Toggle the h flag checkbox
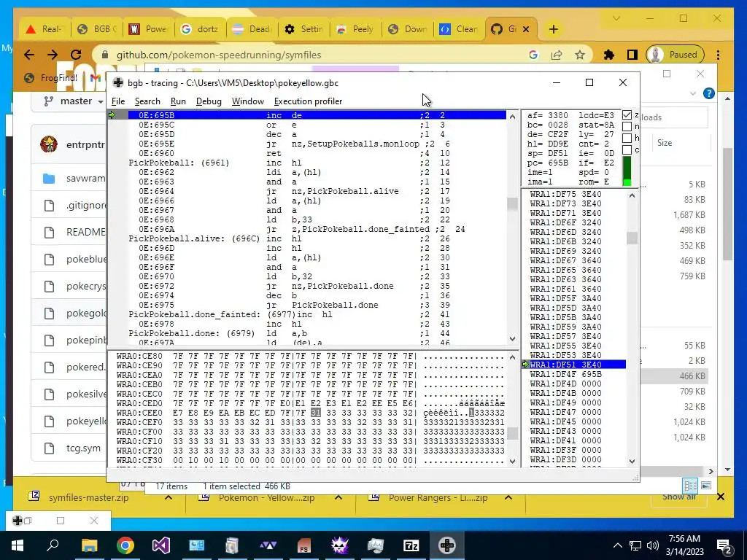Viewport: 747px width, 560px height. [x=627, y=138]
